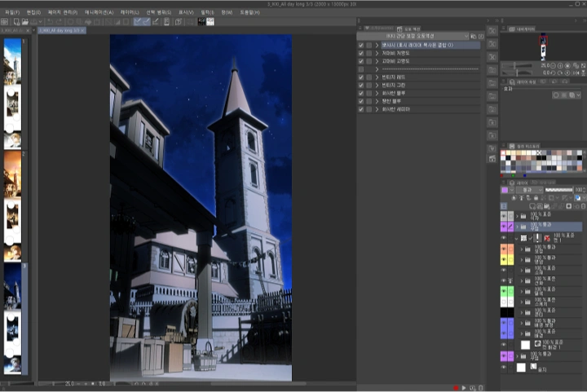Uncheck the 고대비 고명도 auto action checkbox

361,61
